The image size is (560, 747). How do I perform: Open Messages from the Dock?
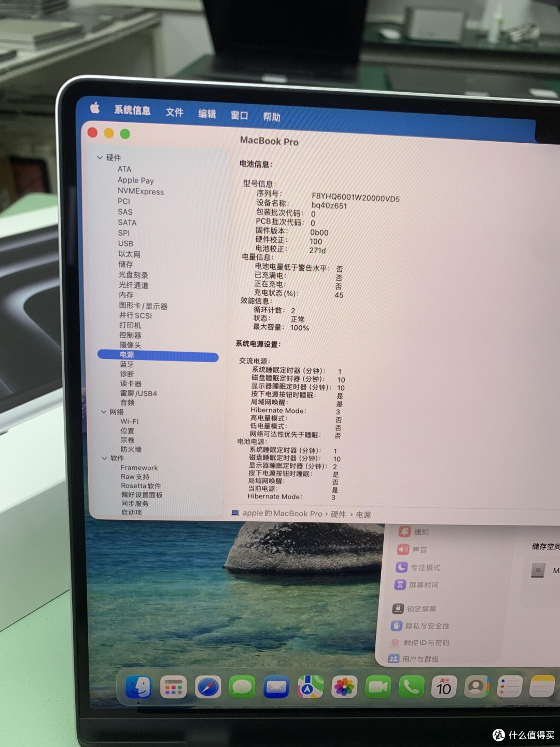tap(242, 688)
